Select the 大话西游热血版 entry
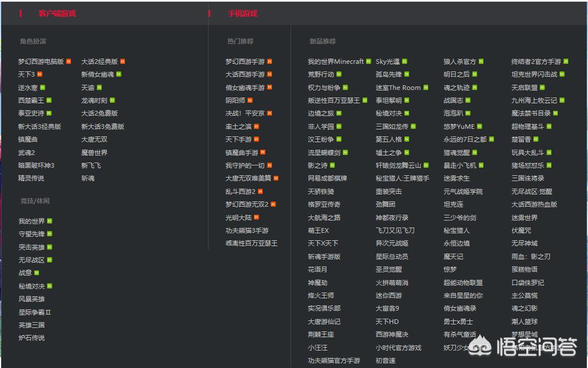 coord(535,204)
